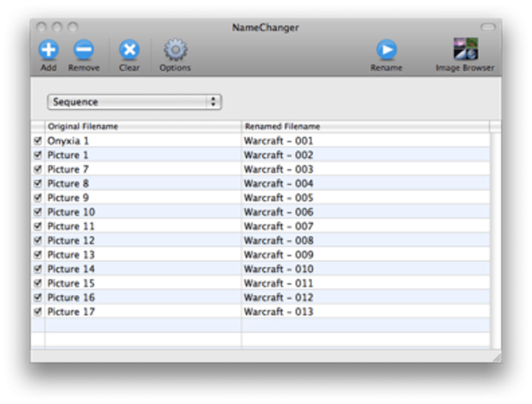This screenshot has height=404, width=532.
Task: Select the Picture 16 filename
Action: [71, 298]
